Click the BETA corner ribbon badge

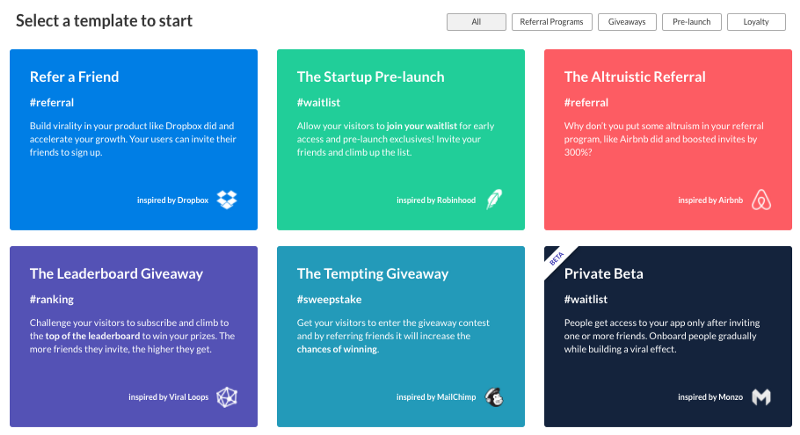pos(557,259)
